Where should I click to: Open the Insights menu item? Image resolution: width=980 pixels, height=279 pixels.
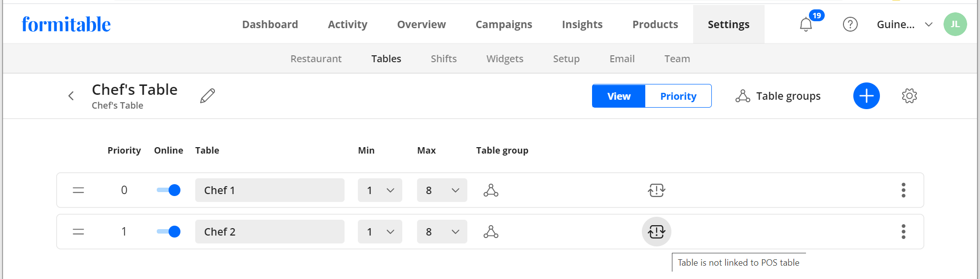pos(582,24)
